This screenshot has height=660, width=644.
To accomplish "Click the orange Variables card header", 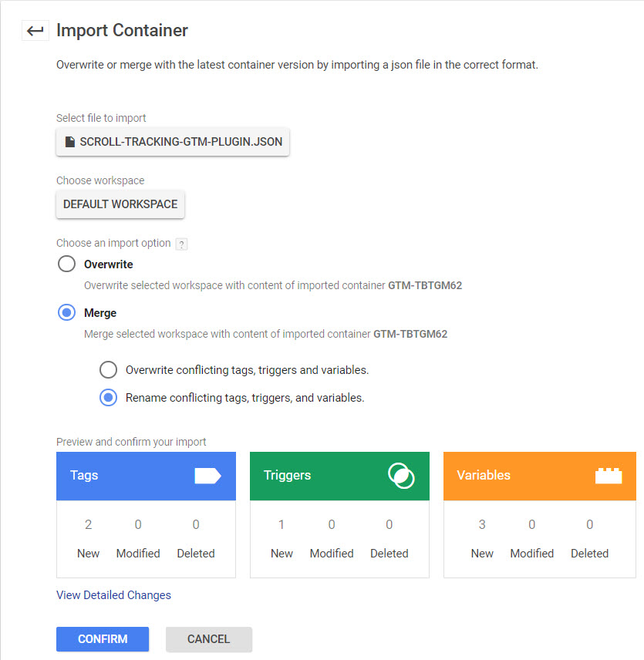I will click(x=517, y=476).
